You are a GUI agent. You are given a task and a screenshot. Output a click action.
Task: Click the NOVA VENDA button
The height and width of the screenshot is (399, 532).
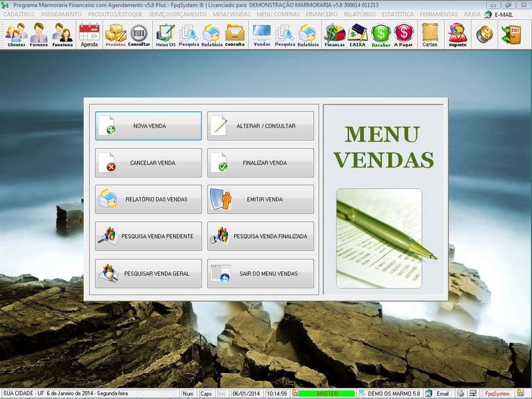click(148, 126)
